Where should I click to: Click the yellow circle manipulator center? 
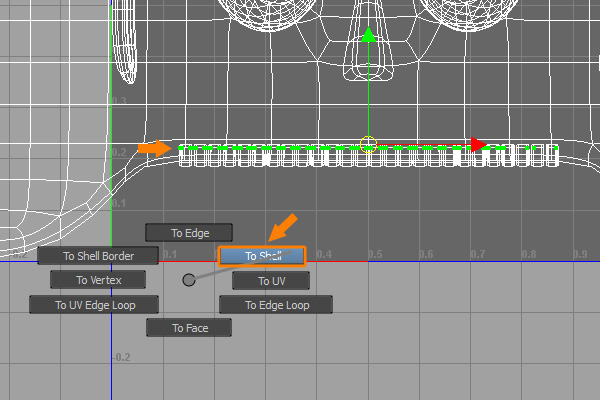pos(368,145)
